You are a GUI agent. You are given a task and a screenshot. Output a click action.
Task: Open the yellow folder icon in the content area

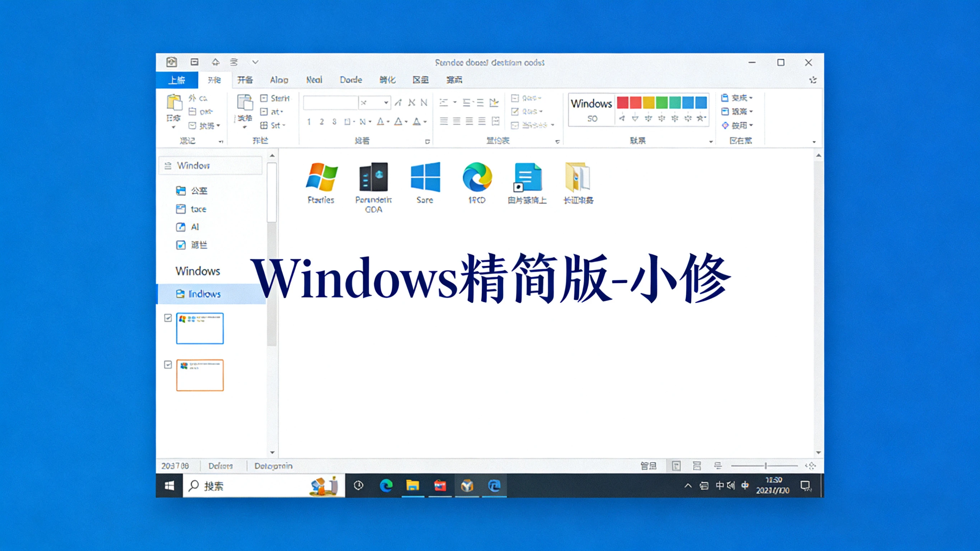578,177
